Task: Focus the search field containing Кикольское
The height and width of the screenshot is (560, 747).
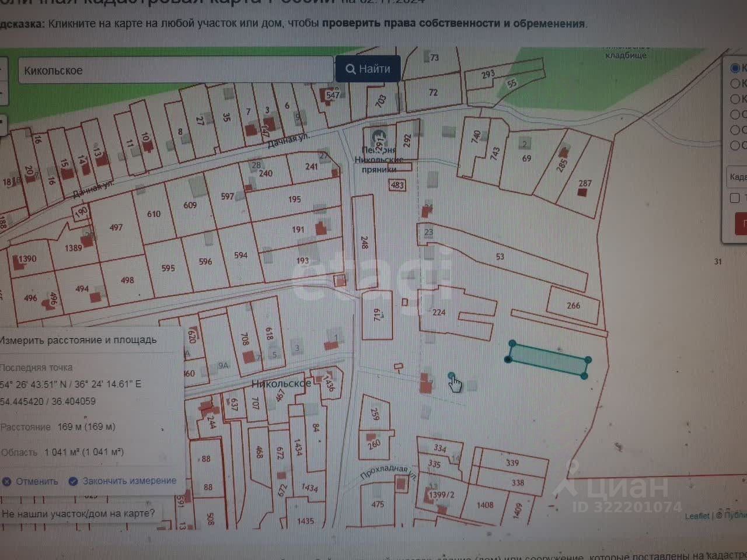Action: tap(176, 70)
